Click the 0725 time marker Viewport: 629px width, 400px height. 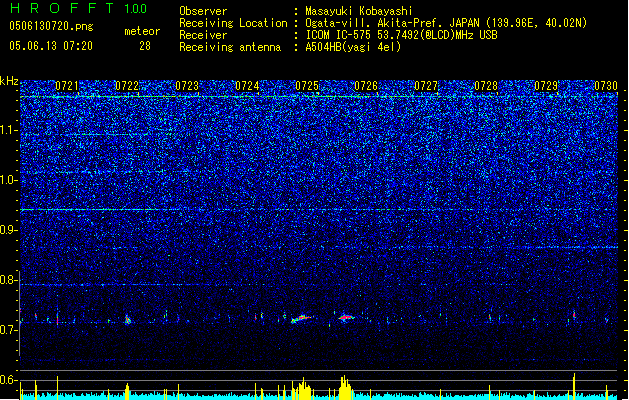point(307,86)
